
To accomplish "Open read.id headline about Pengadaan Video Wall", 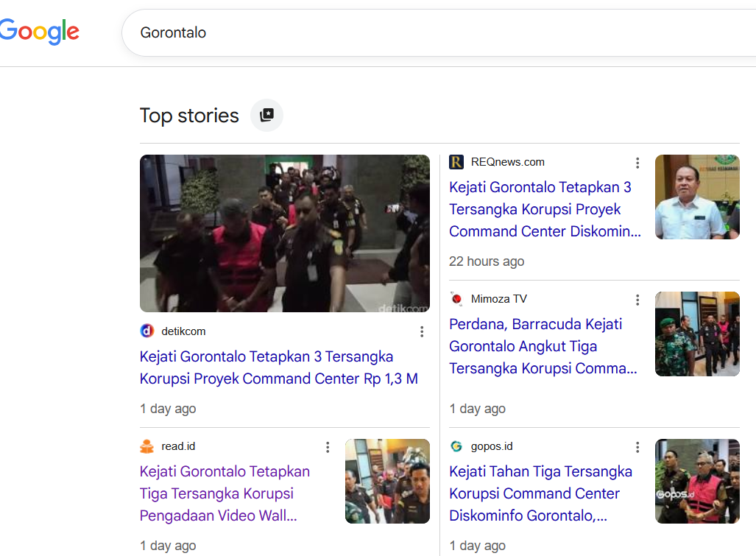I will click(x=225, y=493).
